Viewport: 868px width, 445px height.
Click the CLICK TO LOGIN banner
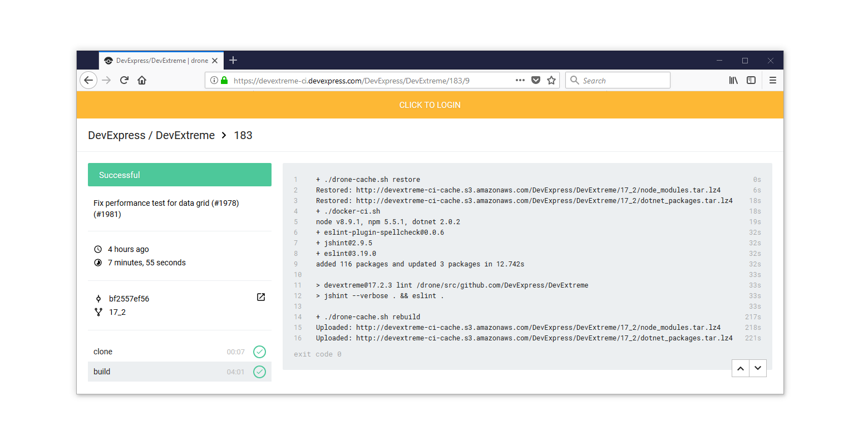[x=430, y=105]
